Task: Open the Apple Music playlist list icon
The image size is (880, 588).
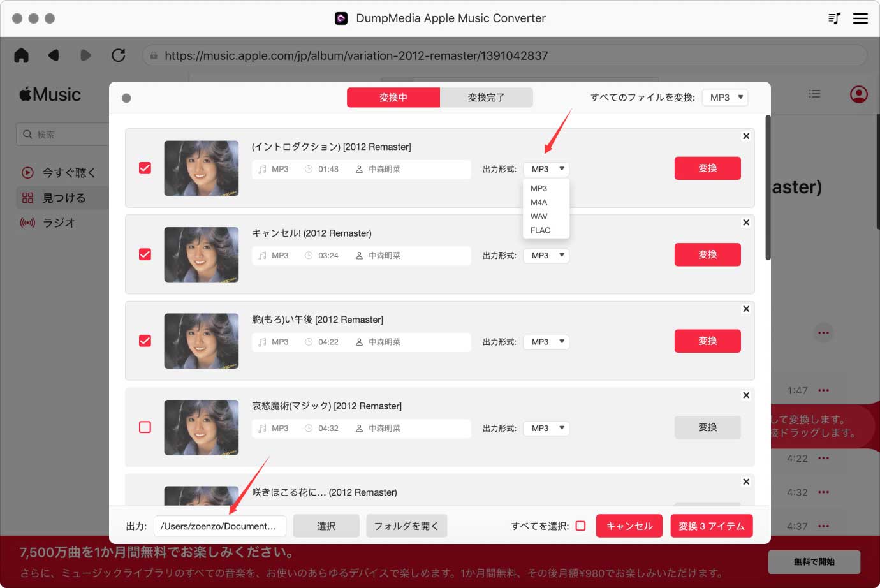Action: (814, 94)
